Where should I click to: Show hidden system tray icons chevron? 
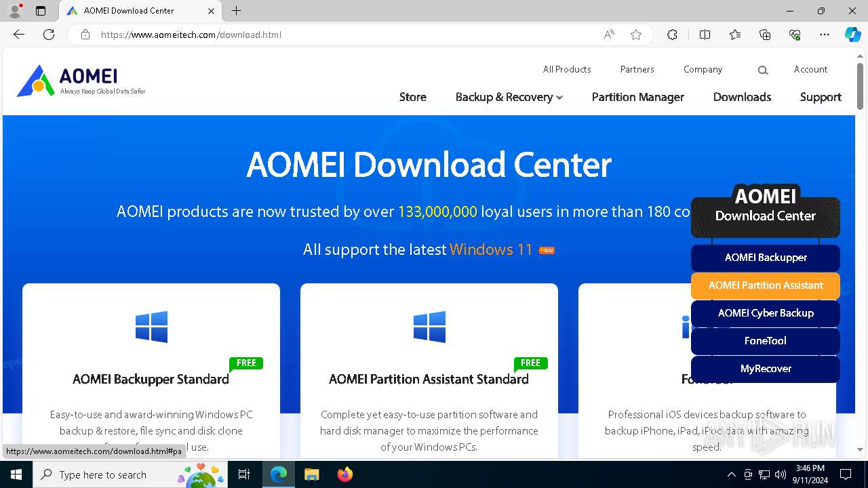(x=731, y=474)
